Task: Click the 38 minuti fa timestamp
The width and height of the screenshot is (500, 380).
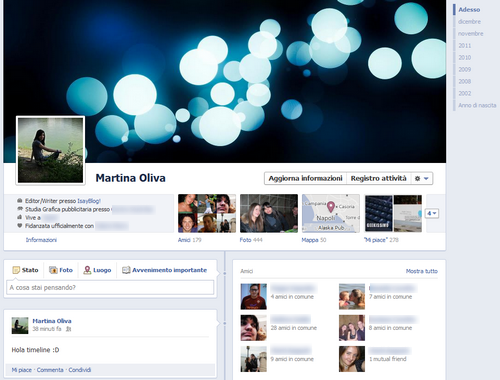Action: click(x=47, y=329)
